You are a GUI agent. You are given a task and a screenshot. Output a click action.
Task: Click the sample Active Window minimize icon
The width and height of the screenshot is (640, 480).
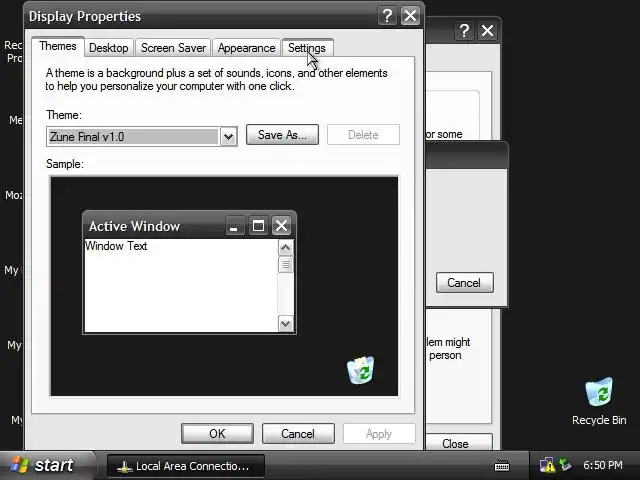coord(235,226)
